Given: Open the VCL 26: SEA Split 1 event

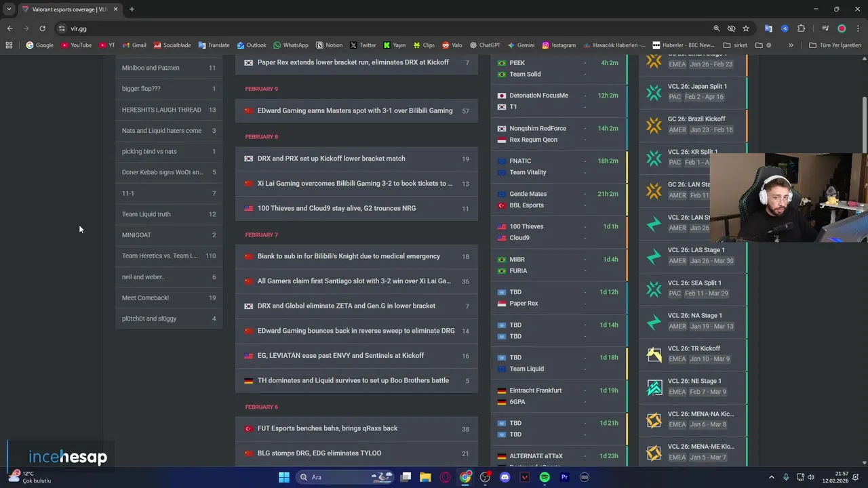Looking at the screenshot, I should tap(693, 289).
